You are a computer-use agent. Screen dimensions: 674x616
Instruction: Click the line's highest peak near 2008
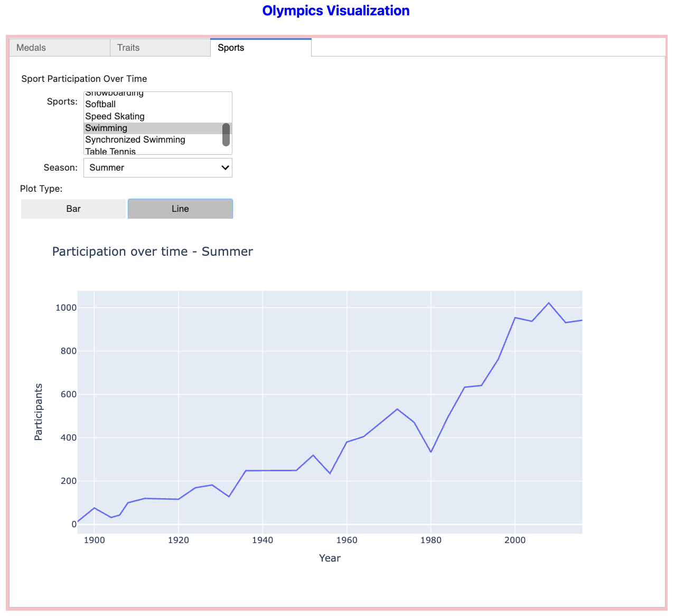tap(549, 303)
